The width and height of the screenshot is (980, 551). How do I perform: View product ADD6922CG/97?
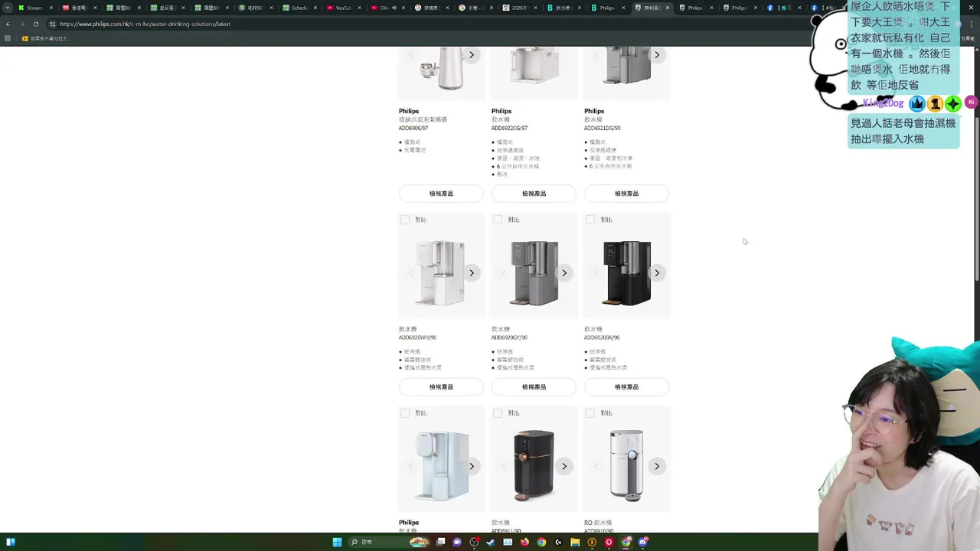(534, 194)
